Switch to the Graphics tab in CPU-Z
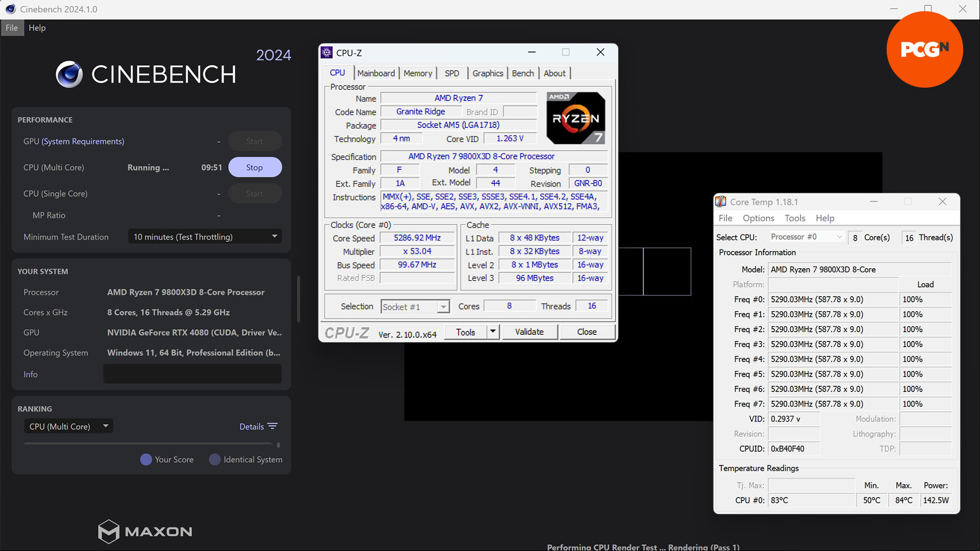The width and height of the screenshot is (980, 551). (488, 73)
